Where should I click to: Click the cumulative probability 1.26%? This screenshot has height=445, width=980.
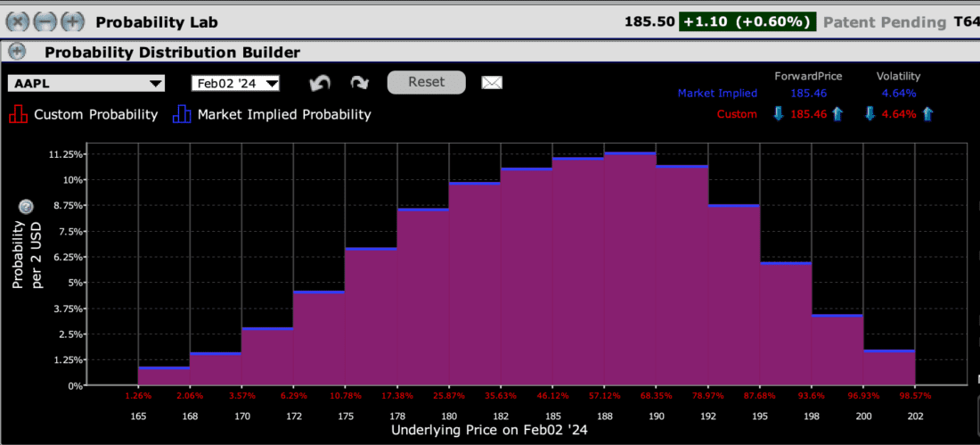[138, 397]
